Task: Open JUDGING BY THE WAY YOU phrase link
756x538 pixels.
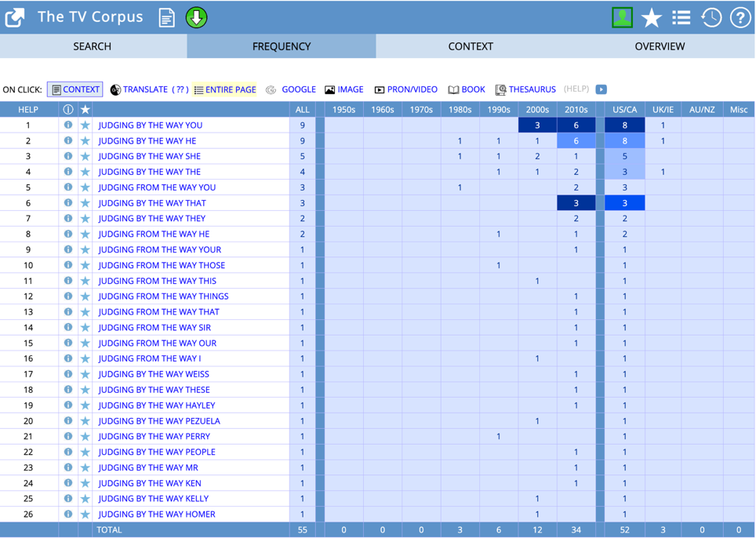Action: pos(151,125)
